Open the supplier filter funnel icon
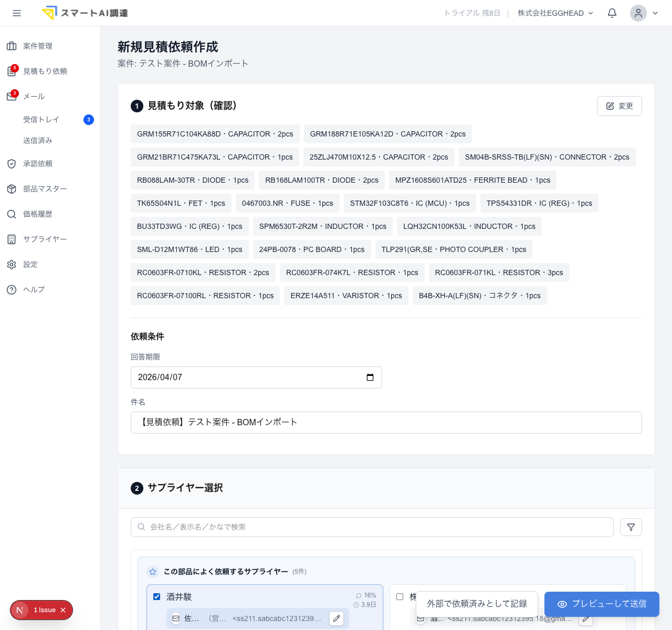This screenshot has height=630, width=672. coord(631,527)
